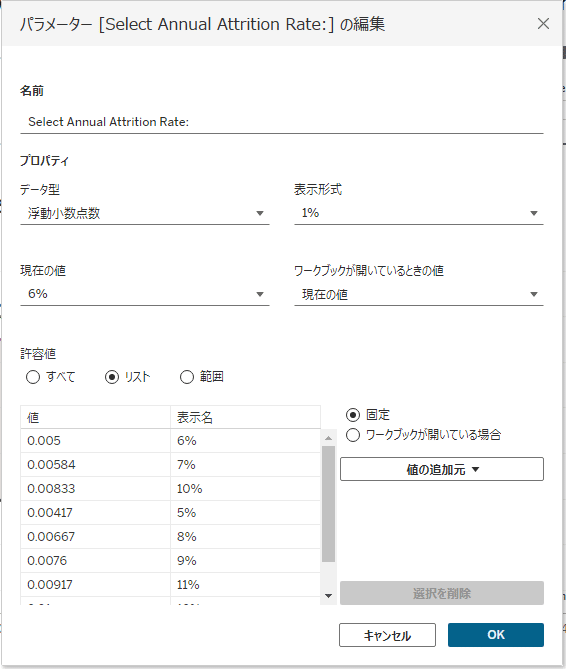566x669 pixels.
Task: Select the 範囲 radio button
Action: [x=187, y=377]
